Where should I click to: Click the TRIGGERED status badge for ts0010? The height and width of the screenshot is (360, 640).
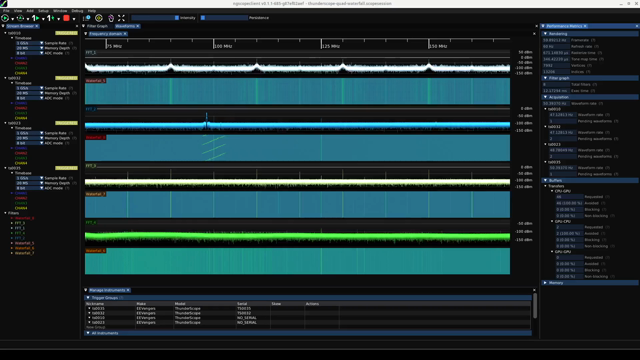tap(66, 33)
